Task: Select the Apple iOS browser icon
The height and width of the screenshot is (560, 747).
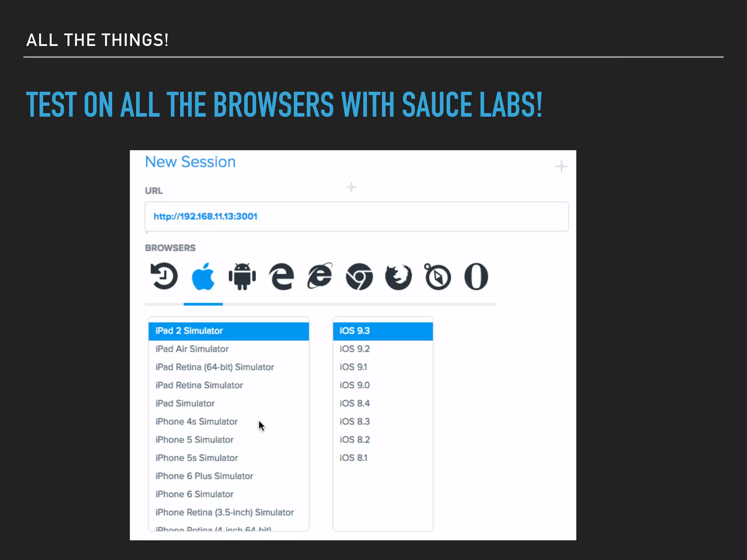Action: point(203,276)
